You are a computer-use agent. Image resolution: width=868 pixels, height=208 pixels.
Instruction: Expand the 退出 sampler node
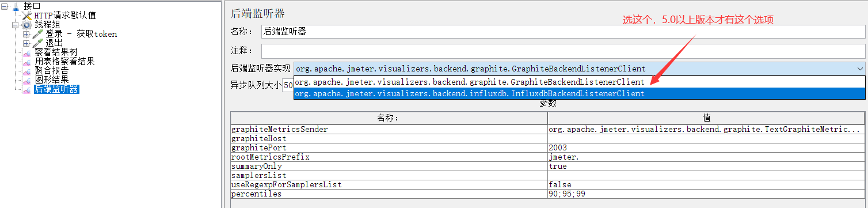[x=26, y=43]
